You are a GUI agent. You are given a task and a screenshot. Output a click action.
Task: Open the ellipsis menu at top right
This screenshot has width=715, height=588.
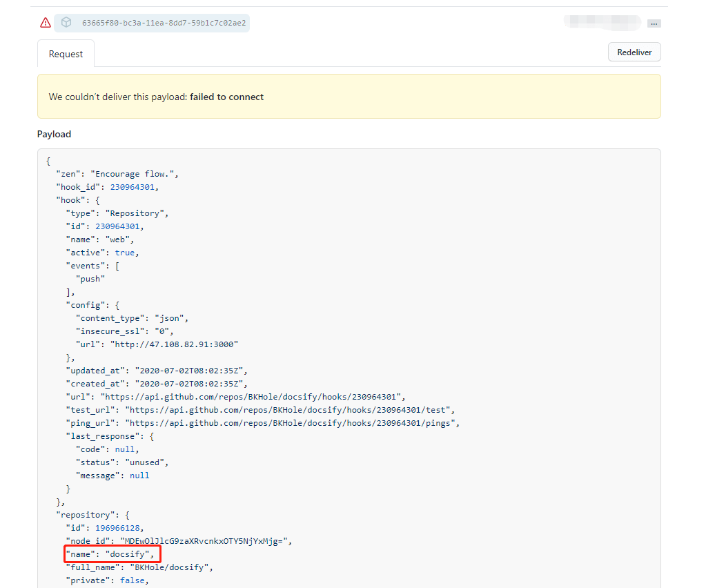point(654,23)
